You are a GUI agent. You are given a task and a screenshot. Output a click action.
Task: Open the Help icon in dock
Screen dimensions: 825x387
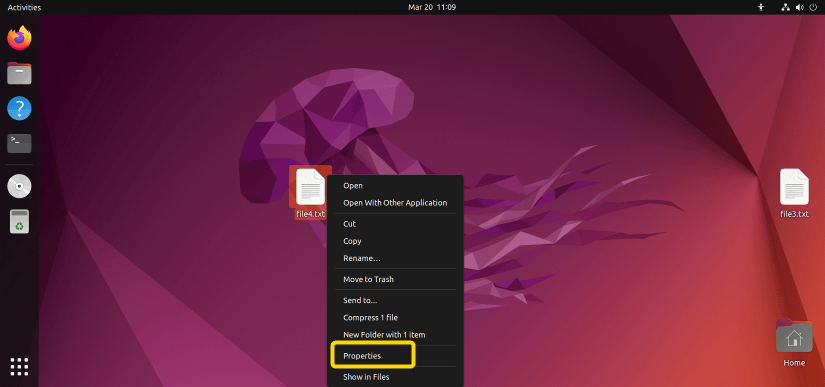click(x=19, y=108)
